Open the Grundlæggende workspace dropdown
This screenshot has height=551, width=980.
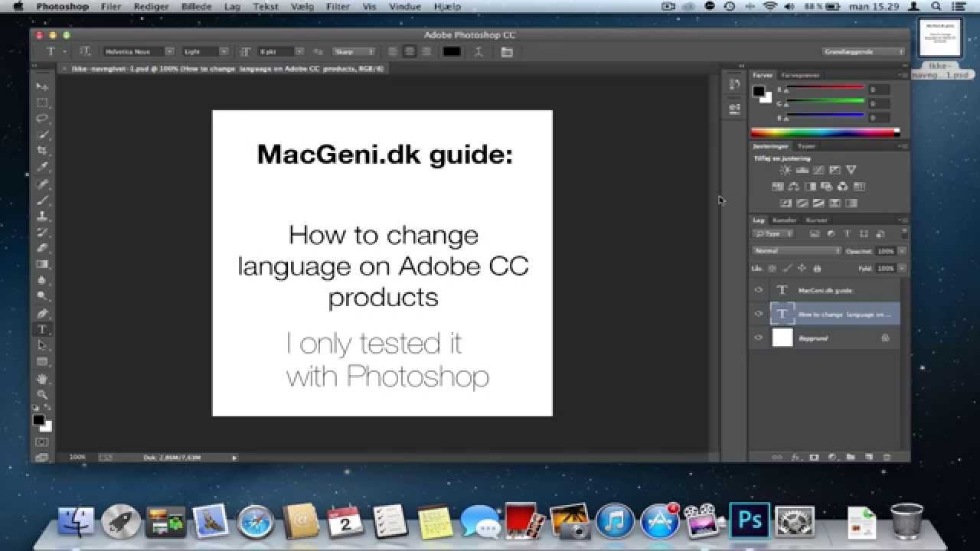tap(864, 51)
